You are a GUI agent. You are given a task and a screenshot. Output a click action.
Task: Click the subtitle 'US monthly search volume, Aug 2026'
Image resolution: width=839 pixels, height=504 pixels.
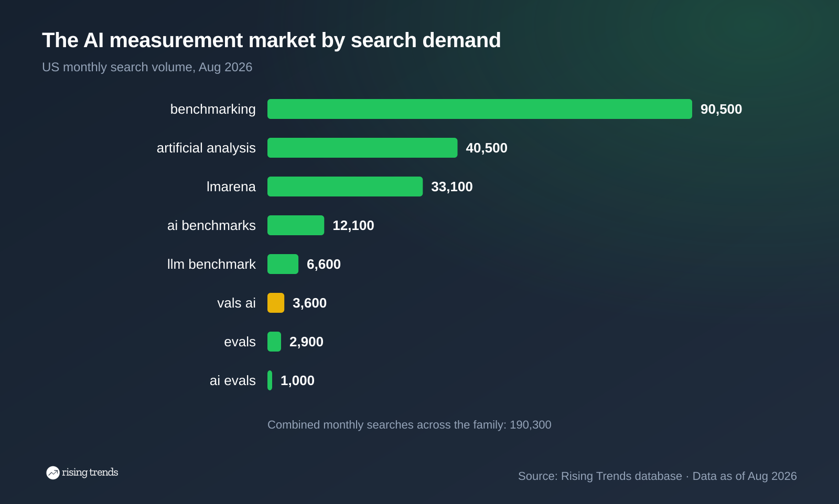click(x=147, y=67)
